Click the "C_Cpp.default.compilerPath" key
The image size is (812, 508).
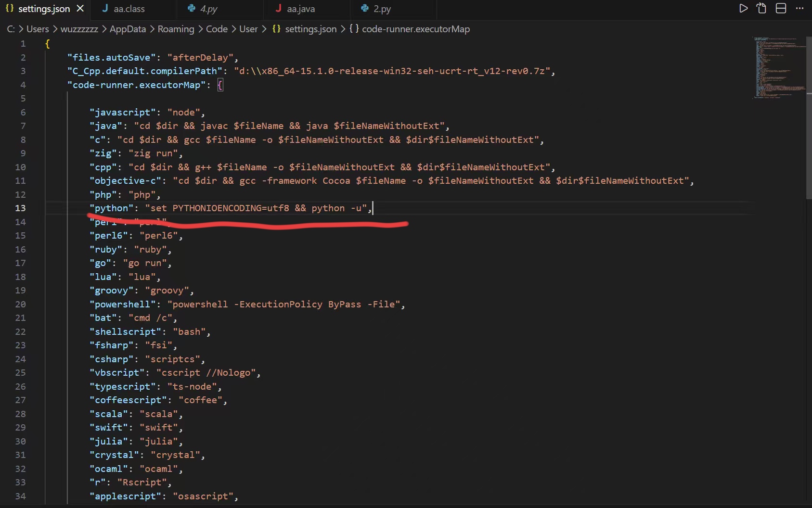pos(145,71)
